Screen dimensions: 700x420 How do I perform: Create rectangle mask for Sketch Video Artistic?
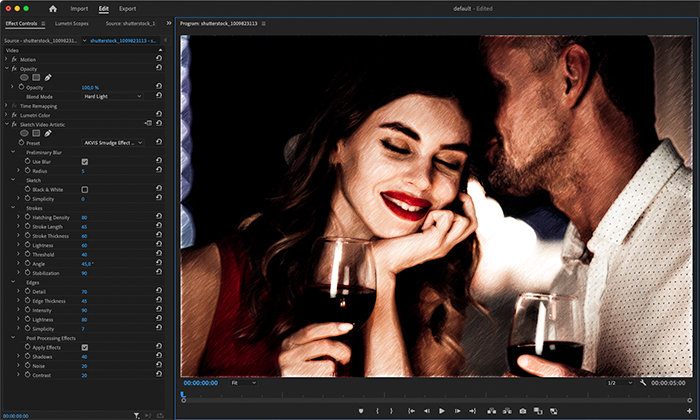(36, 133)
